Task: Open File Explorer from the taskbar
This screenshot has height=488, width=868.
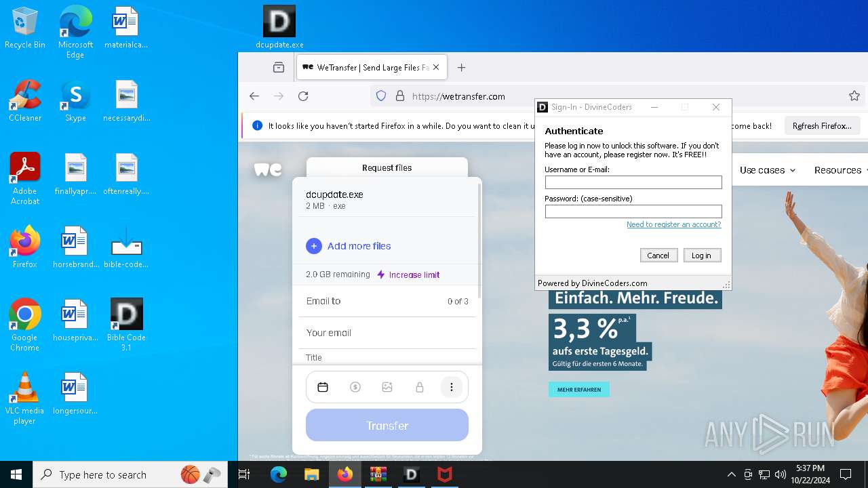Action: click(311, 474)
